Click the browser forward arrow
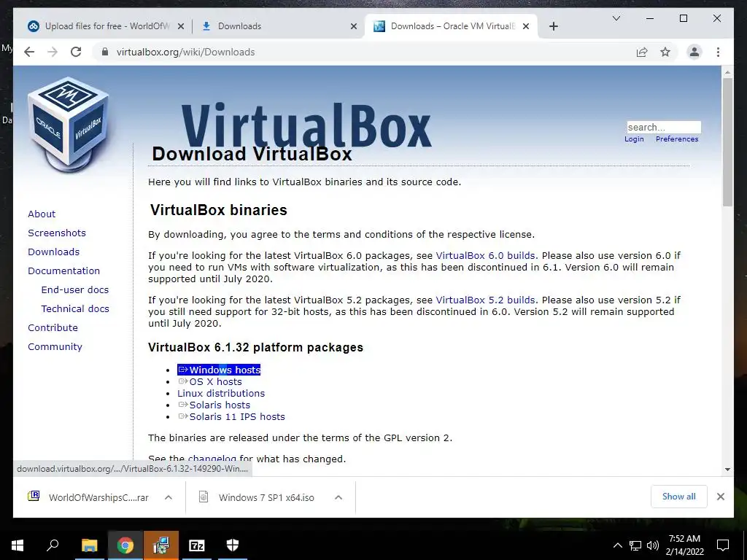Viewport: 747px width, 560px height. pyautogui.click(x=53, y=52)
